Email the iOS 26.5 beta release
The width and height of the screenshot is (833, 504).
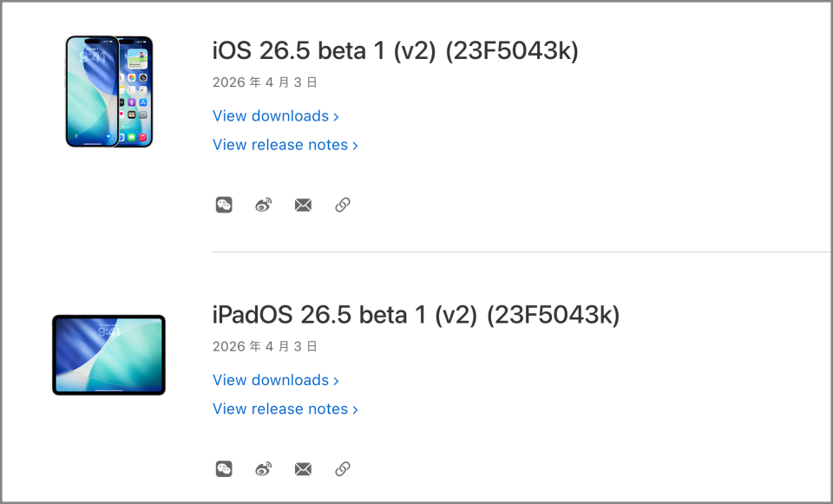pyautogui.click(x=303, y=206)
